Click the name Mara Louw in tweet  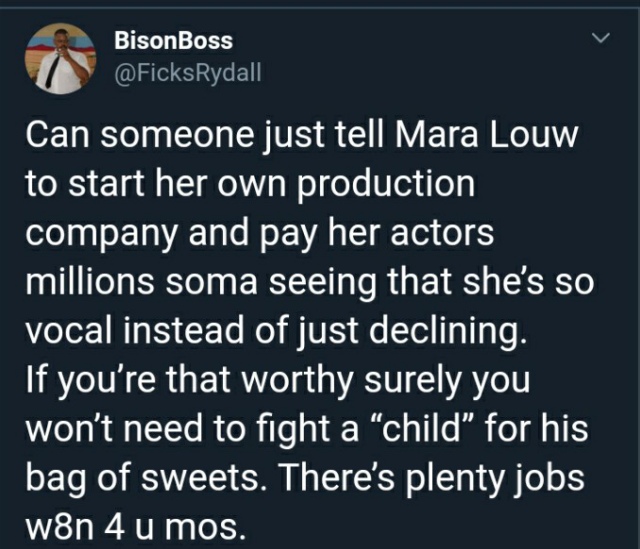tap(485, 135)
